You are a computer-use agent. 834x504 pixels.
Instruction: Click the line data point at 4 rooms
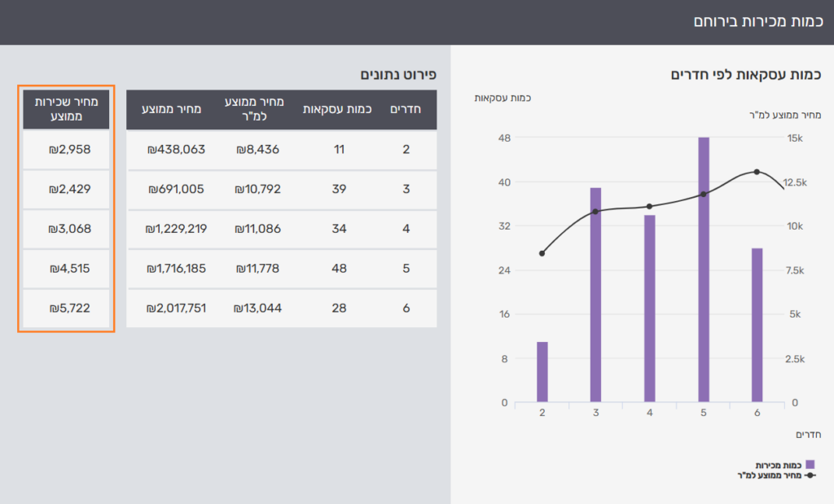(x=649, y=207)
